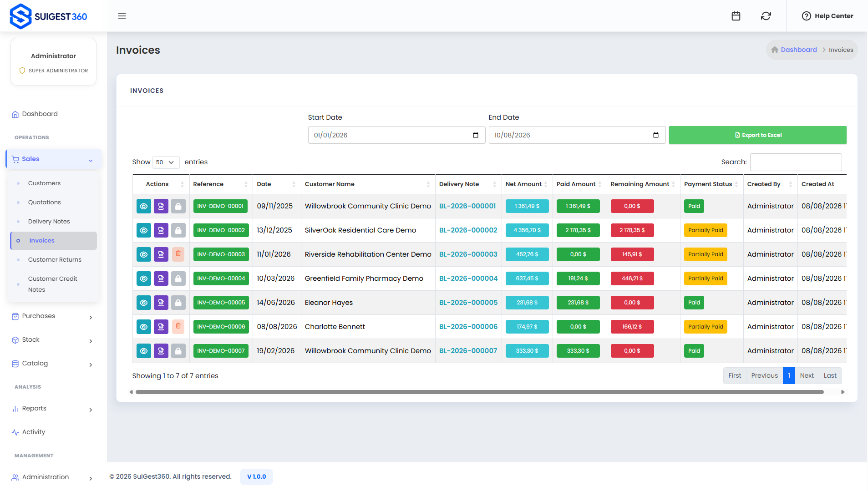
Task: Click scroll left arrow of table
Action: (131, 392)
